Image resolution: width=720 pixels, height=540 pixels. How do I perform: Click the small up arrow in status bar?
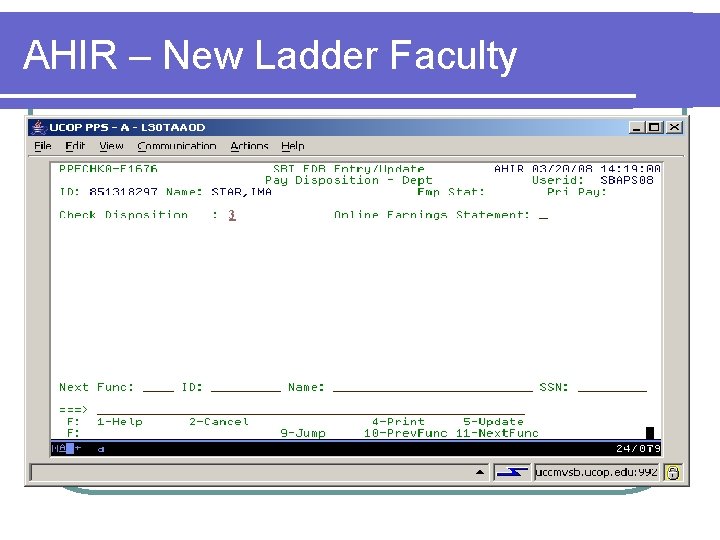480,472
